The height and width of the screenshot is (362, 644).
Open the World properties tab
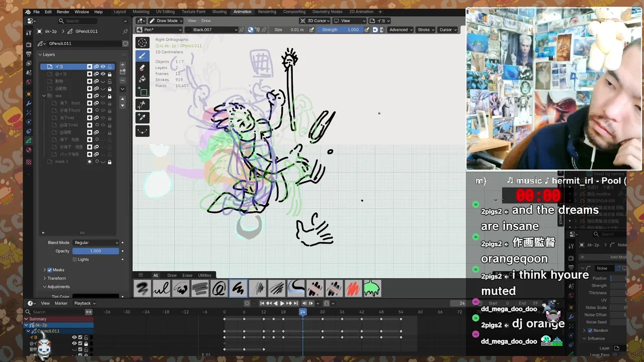click(29, 82)
